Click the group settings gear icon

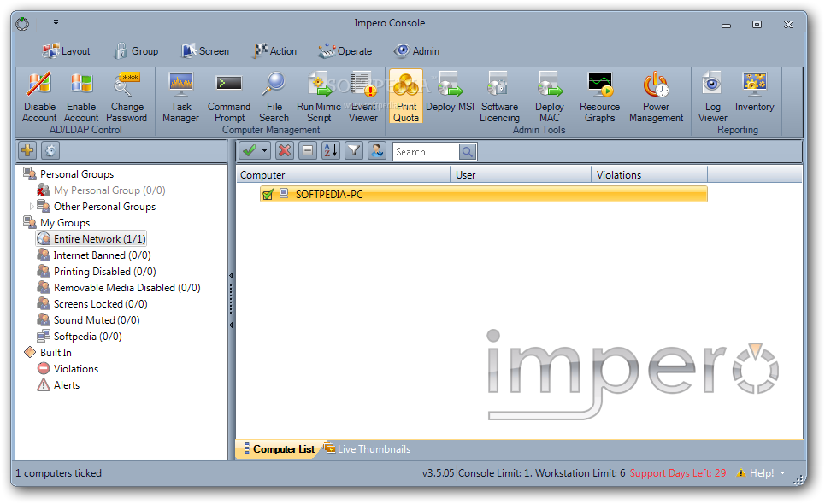(x=50, y=151)
